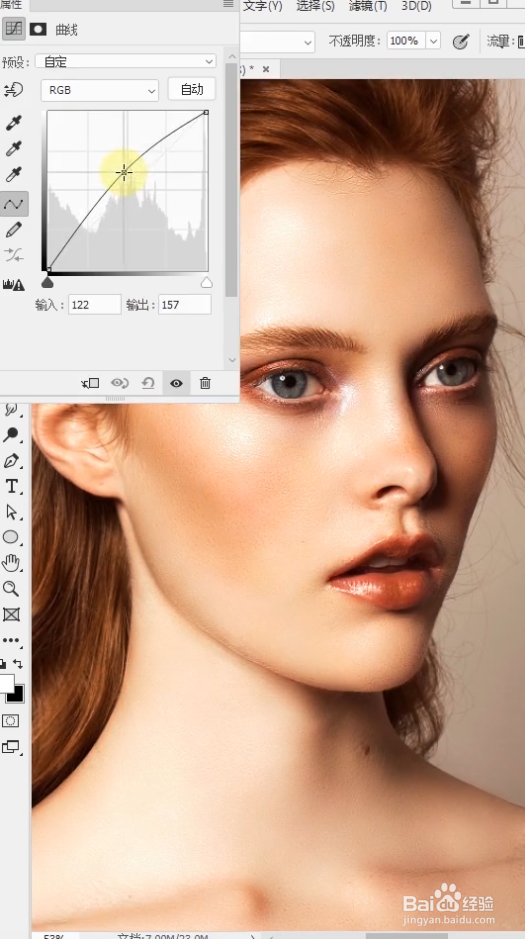Click the 输出 output field showing 157
This screenshot has width=525, height=939.
[184, 305]
